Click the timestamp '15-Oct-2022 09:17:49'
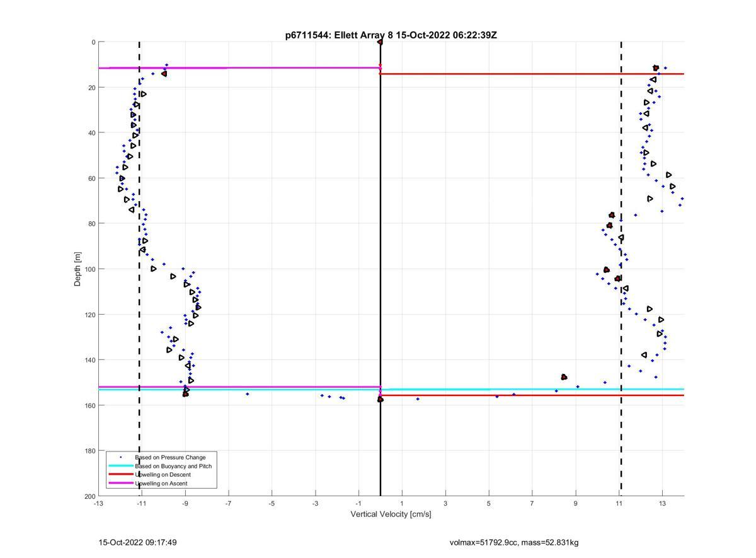Image resolution: width=756 pixels, height=558 pixels. tap(137, 542)
